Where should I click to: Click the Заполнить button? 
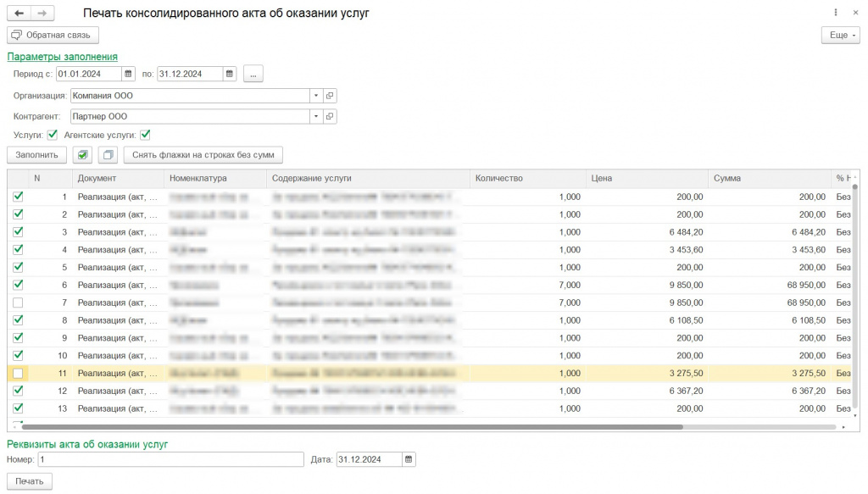point(36,155)
